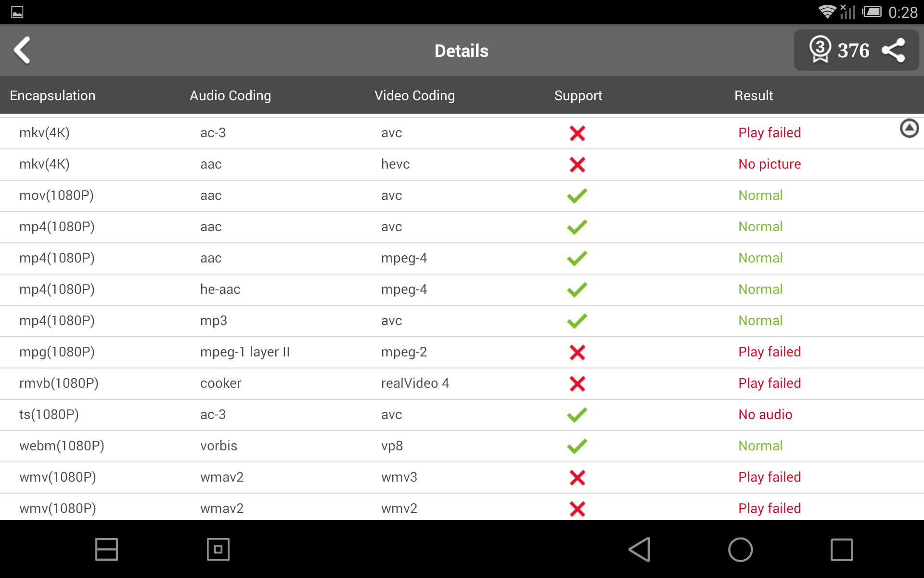Image resolution: width=924 pixels, height=578 pixels.
Task: Open the rank badge score icon
Action: [820, 50]
